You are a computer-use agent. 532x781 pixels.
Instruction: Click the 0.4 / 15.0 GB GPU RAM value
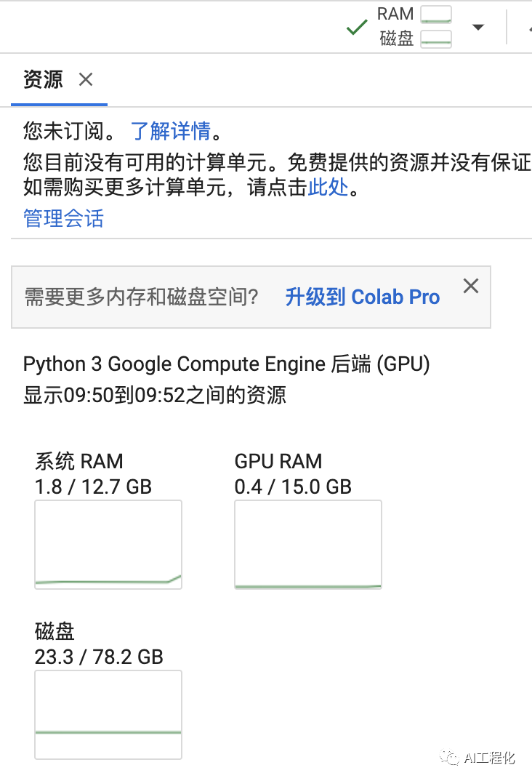coord(293,486)
